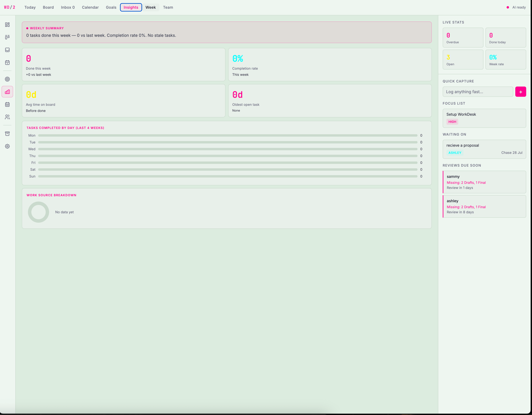Image resolution: width=532 pixels, height=415 pixels.
Task: Click the Avg time on board card
Action: [123, 101]
